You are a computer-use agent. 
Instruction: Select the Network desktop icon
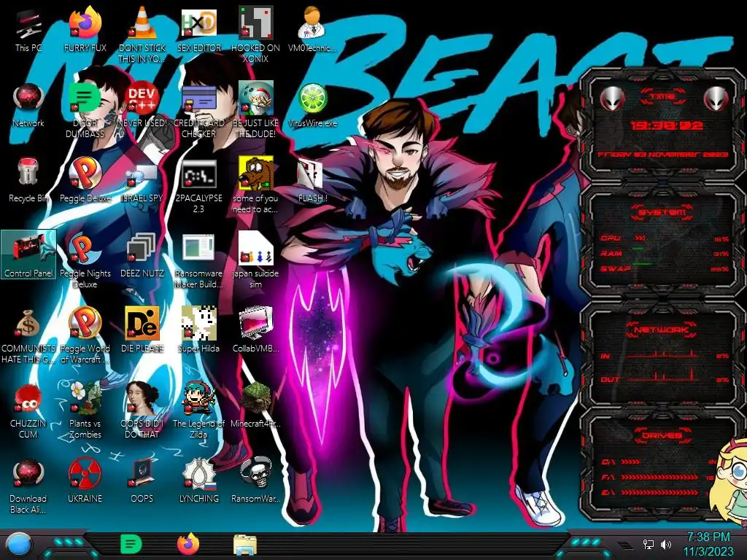point(28,106)
